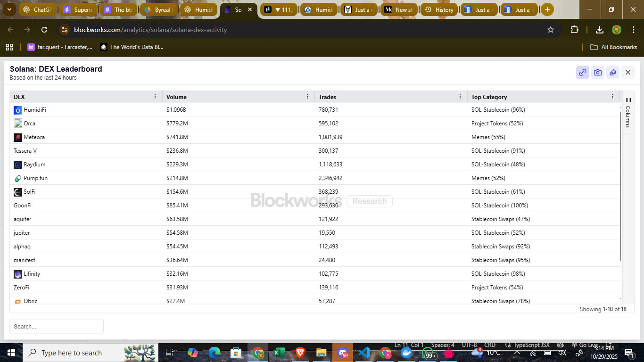This screenshot has height=362, width=644.
Task: Open the Volume column options menu
Action: (307, 97)
